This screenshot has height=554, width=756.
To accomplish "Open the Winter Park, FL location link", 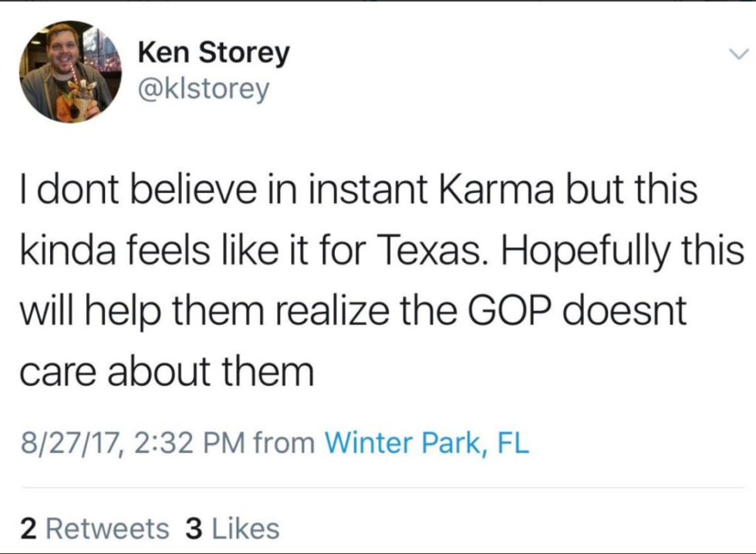I will click(x=427, y=443).
